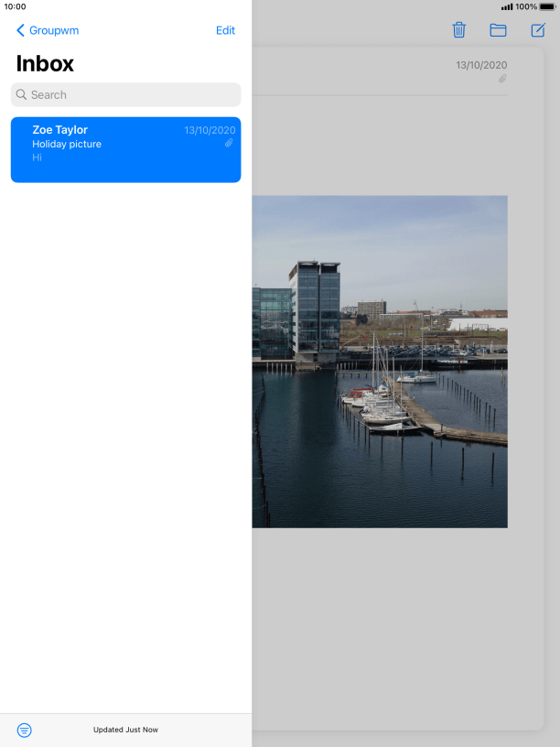Screen dimensions: 560x747
Task: Tap the 10:00 clock in the status bar
Action: tap(15, 6)
